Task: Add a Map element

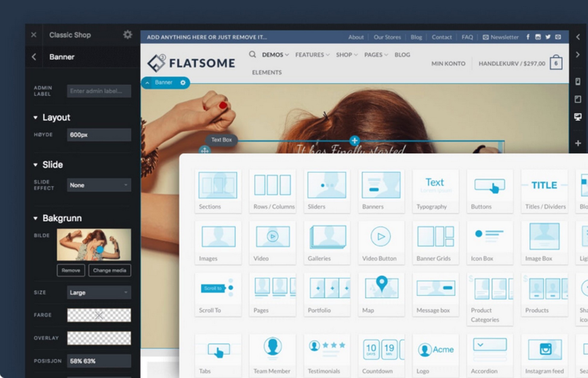Action: [381, 295]
